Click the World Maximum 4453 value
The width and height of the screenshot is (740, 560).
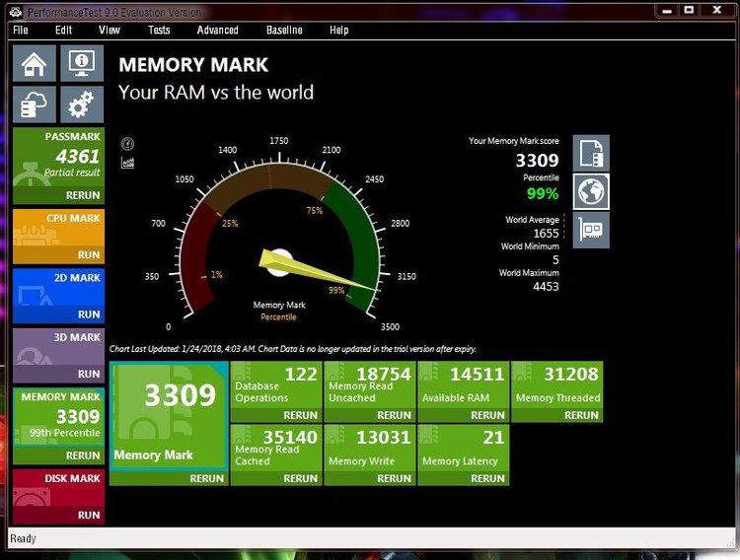(546, 287)
